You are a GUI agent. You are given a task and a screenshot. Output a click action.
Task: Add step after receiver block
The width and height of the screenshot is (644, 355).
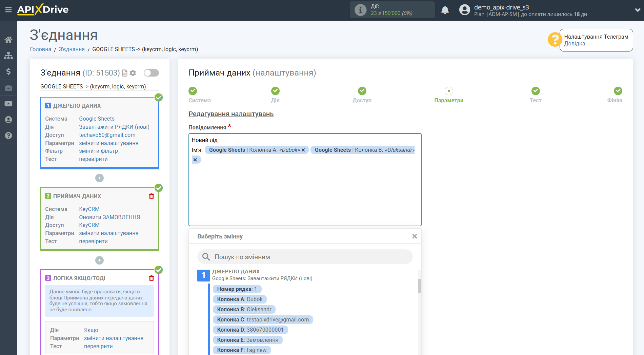99,260
